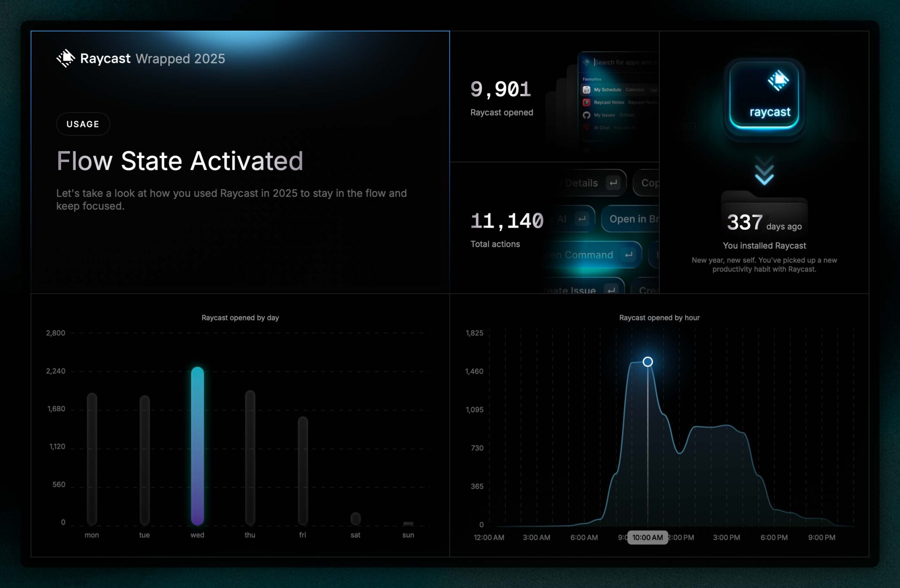
Task: Click the enter icon on Command button
Action: [629, 255]
